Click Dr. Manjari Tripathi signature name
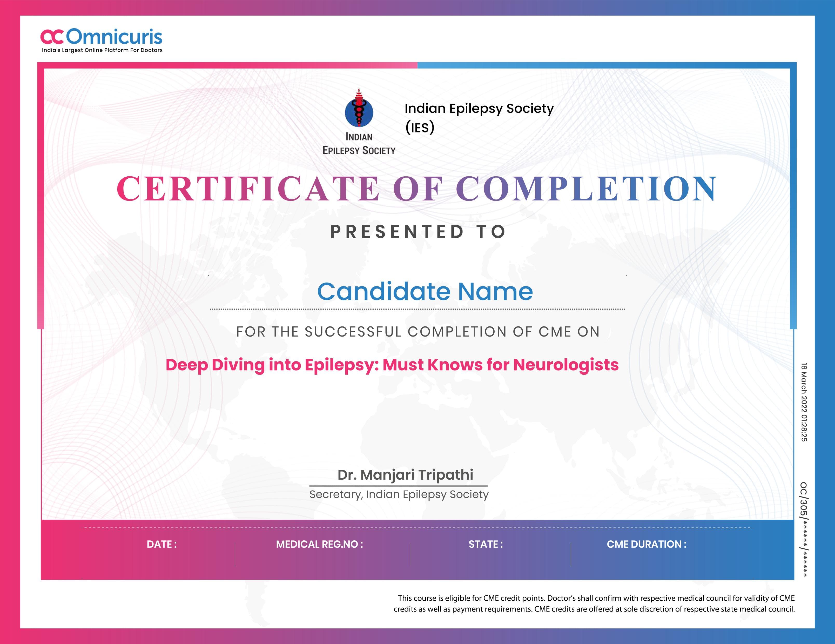The image size is (835, 644). (x=406, y=475)
